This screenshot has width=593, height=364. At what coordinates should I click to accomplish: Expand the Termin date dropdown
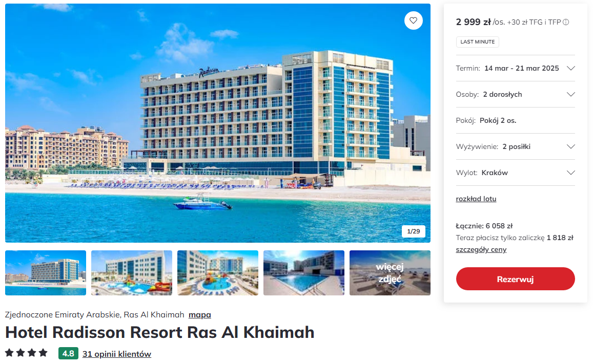point(515,68)
